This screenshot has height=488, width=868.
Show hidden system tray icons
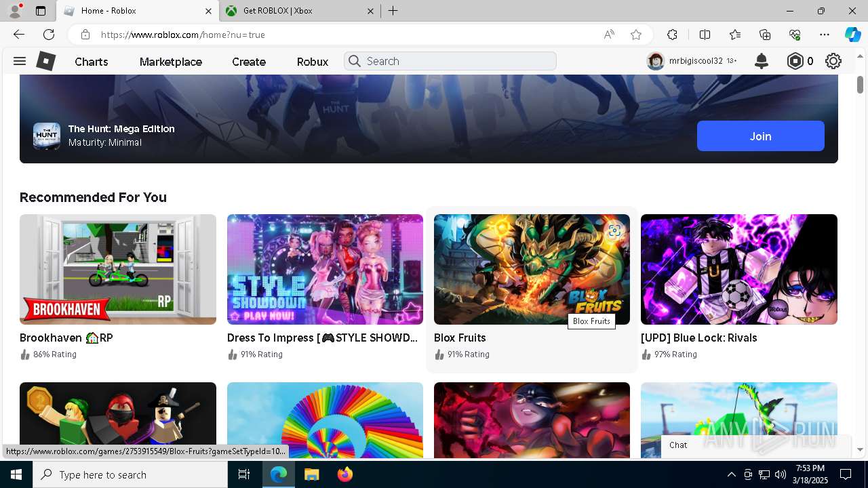731,474
